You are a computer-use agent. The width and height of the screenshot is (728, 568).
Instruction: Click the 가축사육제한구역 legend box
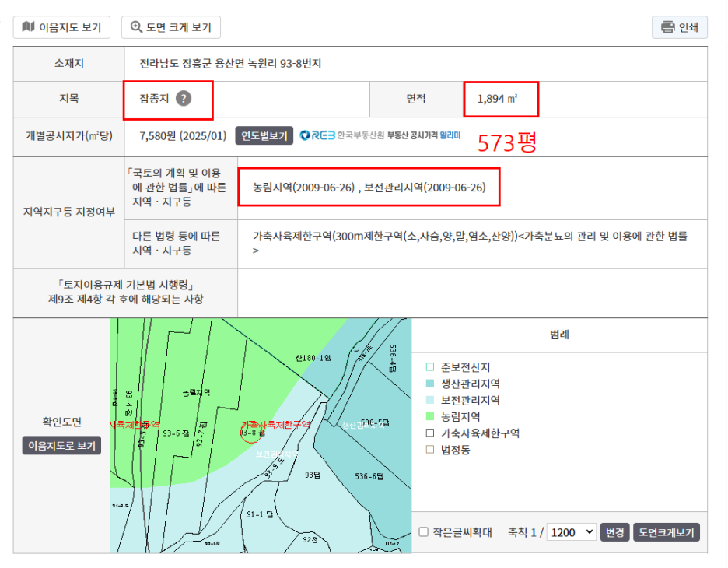(x=429, y=433)
